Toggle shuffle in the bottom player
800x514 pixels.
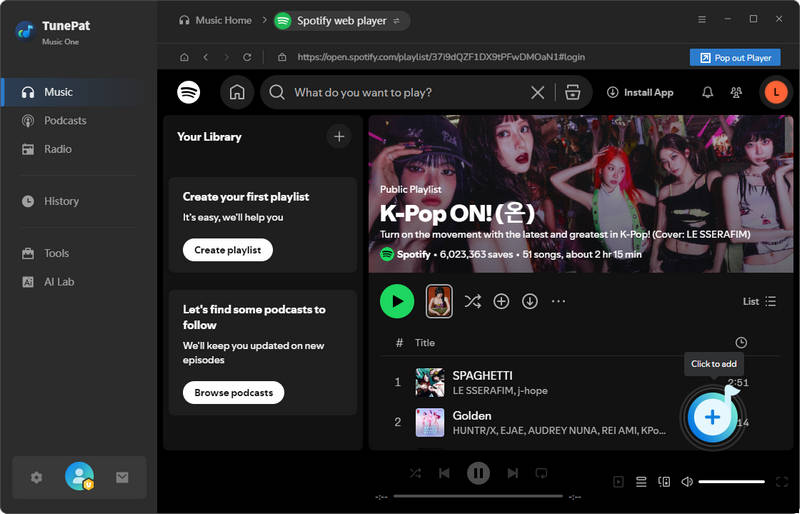[415, 474]
